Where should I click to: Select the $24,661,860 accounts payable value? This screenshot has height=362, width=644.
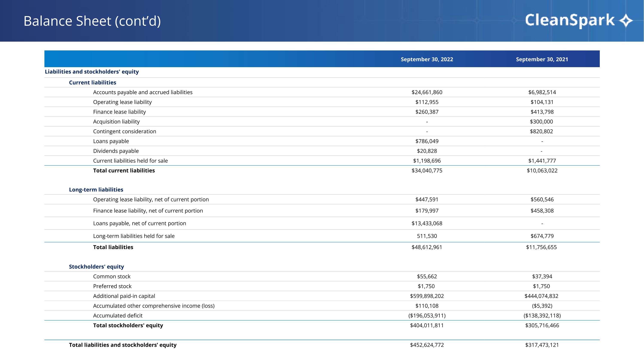click(427, 92)
